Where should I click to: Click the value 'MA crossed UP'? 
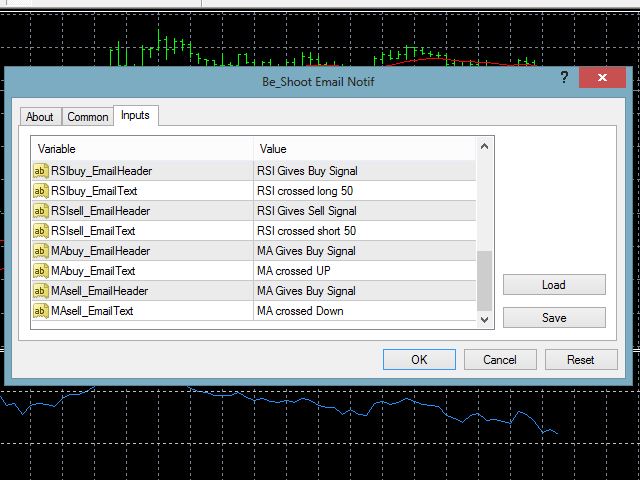point(294,271)
